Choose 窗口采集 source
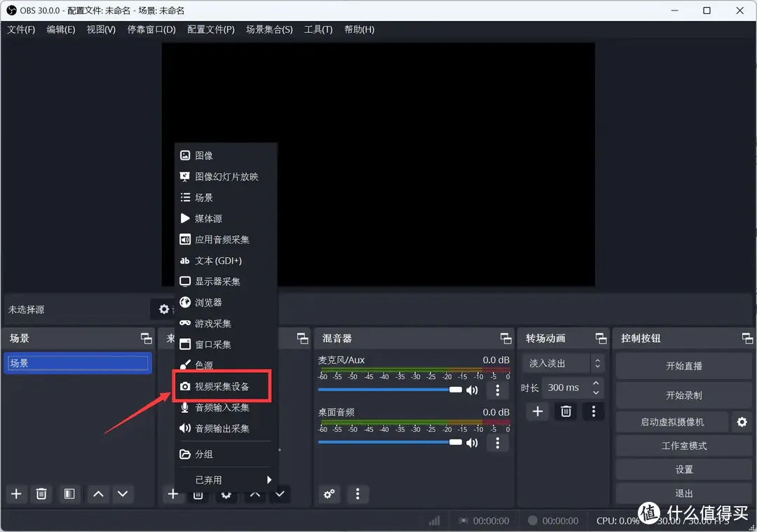 (226, 345)
